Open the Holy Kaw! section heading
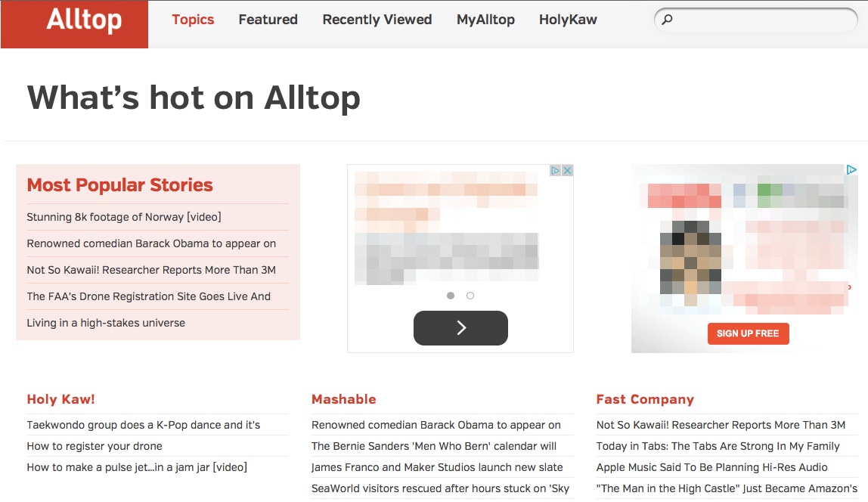The height and width of the screenshot is (502, 868). [x=61, y=400]
